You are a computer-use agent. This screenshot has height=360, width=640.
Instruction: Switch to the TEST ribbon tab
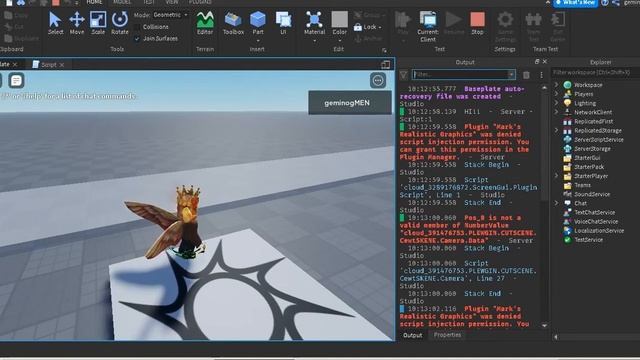point(149,2)
